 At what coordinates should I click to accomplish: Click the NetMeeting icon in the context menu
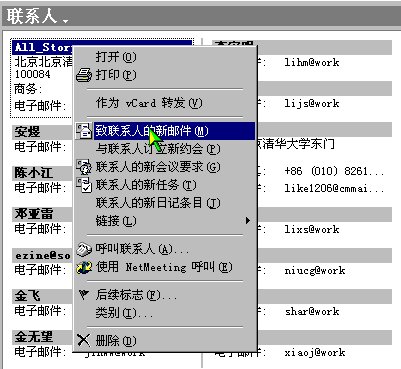point(83,267)
